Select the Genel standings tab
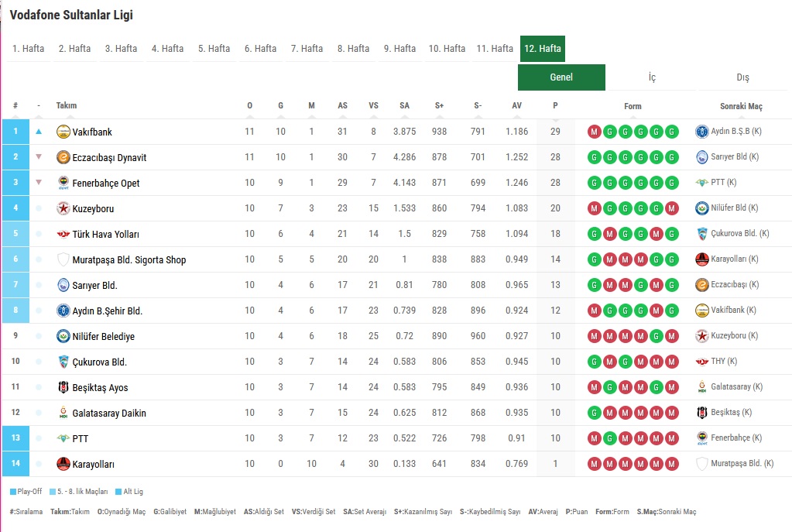The height and width of the screenshot is (532, 792). pyautogui.click(x=561, y=77)
